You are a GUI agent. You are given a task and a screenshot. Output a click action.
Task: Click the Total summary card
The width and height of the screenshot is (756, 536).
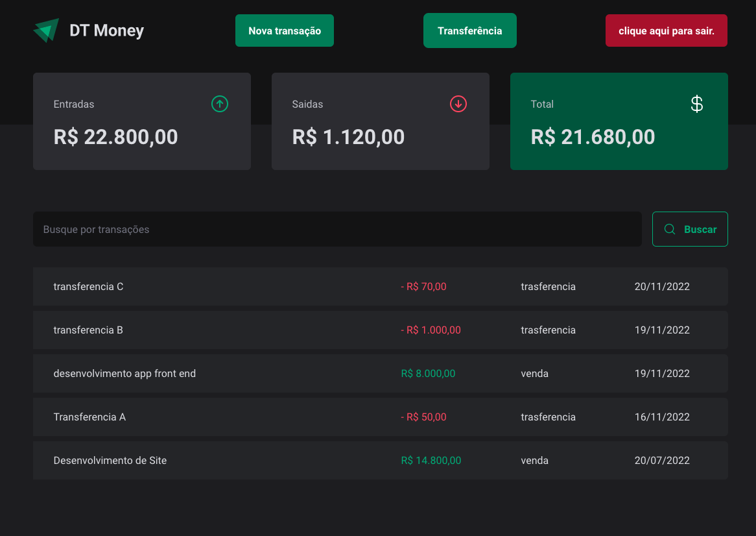[619, 121]
